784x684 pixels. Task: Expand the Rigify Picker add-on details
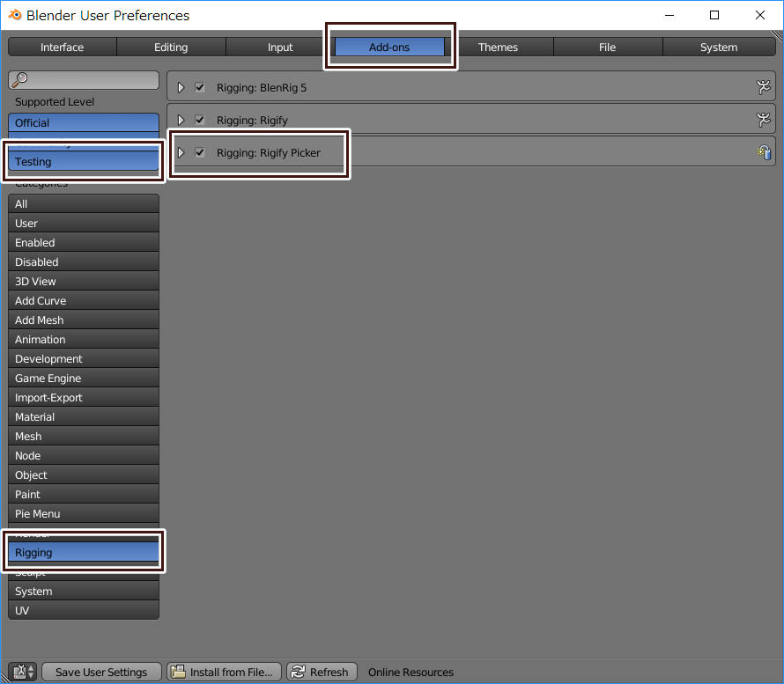tap(181, 152)
